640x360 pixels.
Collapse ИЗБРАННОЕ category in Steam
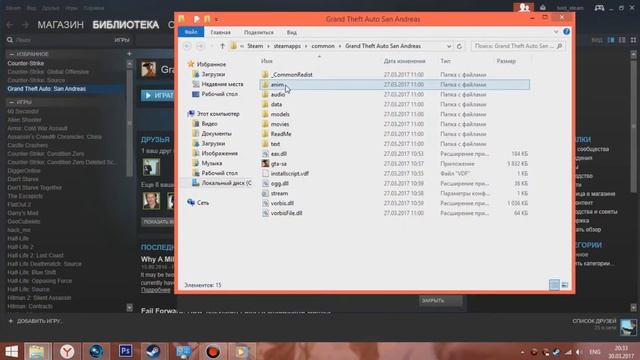[11, 54]
